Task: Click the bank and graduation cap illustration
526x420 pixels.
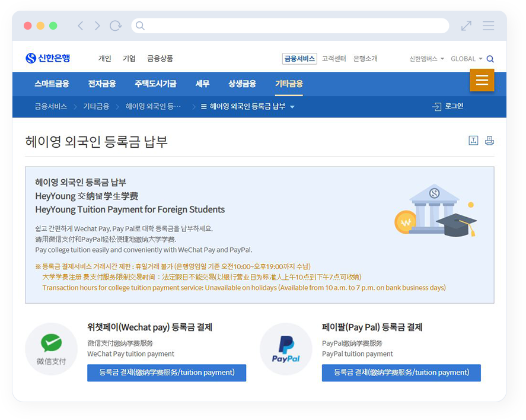Action: [x=436, y=211]
